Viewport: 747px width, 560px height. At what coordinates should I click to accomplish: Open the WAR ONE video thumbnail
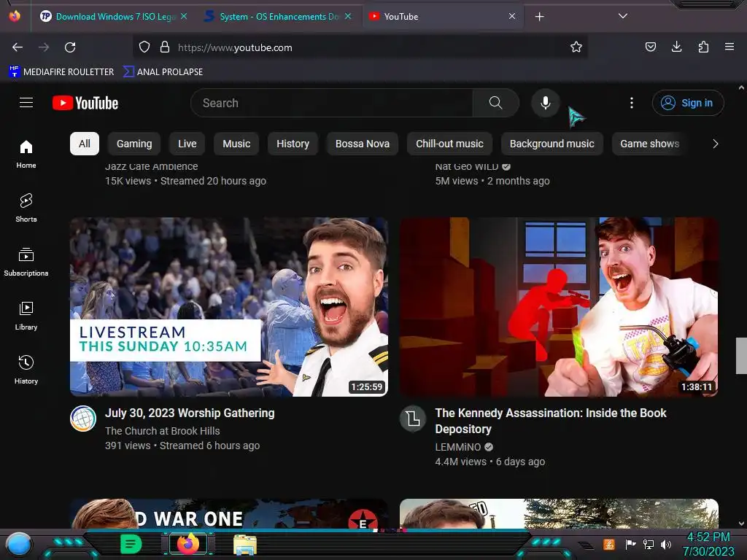[228, 514]
